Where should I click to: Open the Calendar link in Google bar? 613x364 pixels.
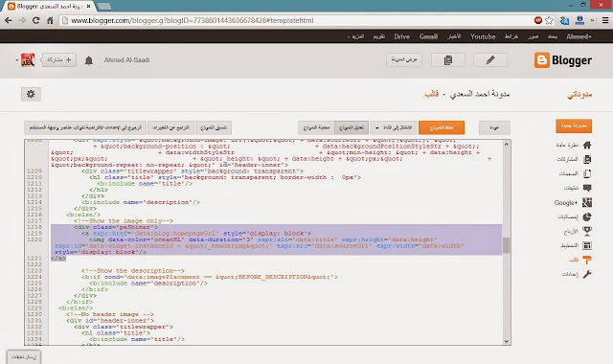[379, 36]
